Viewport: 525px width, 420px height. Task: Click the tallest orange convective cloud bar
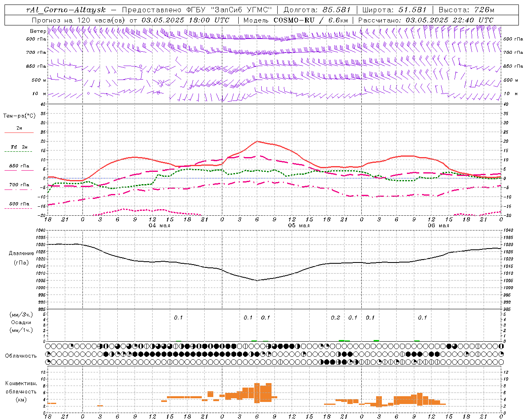pos(257,393)
